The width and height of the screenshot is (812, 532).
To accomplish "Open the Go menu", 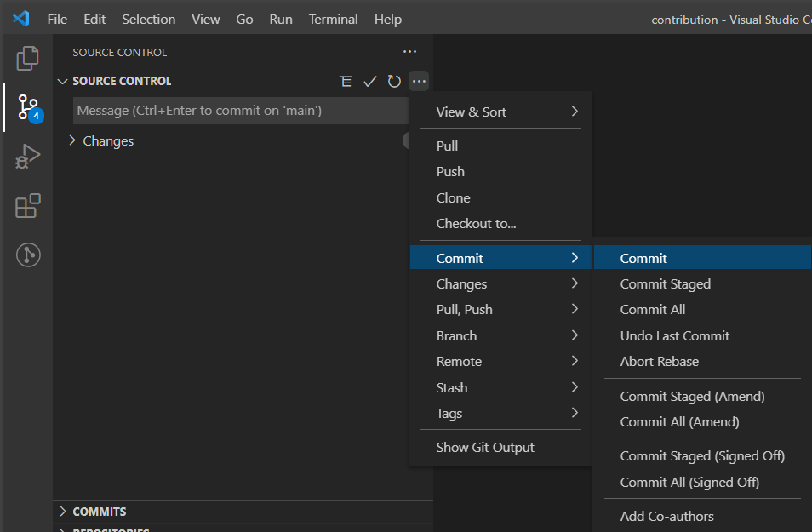I will pyautogui.click(x=244, y=20).
